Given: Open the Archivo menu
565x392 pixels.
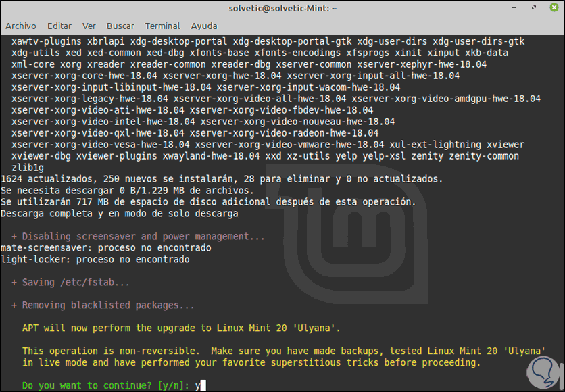Looking at the screenshot, I should pos(21,26).
